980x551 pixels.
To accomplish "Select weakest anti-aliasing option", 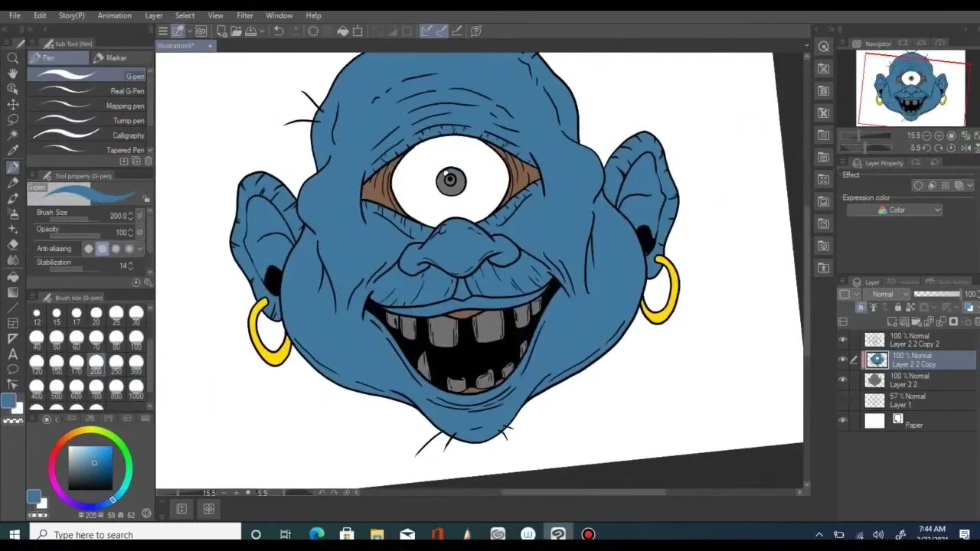I will click(89, 249).
